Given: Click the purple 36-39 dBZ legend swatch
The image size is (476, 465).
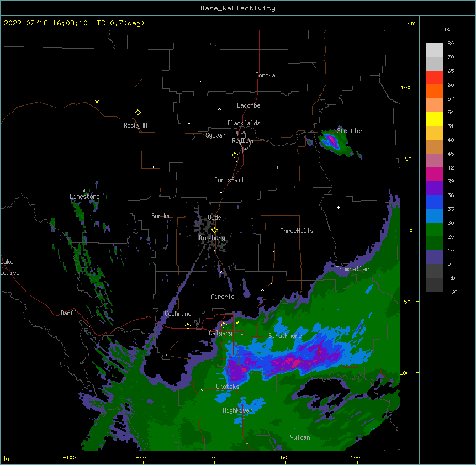Looking at the screenshot, I should coord(434,188).
